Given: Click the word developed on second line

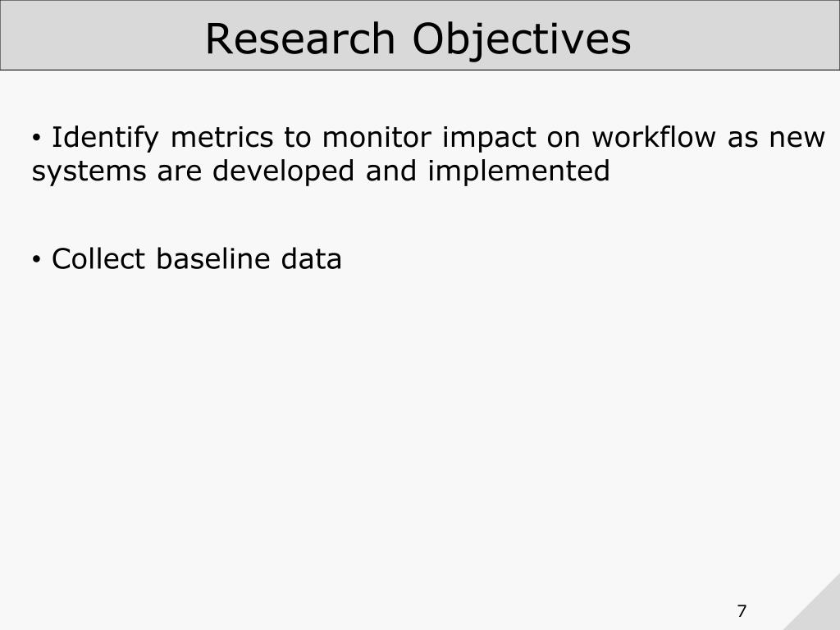Looking at the screenshot, I should 283,172.
